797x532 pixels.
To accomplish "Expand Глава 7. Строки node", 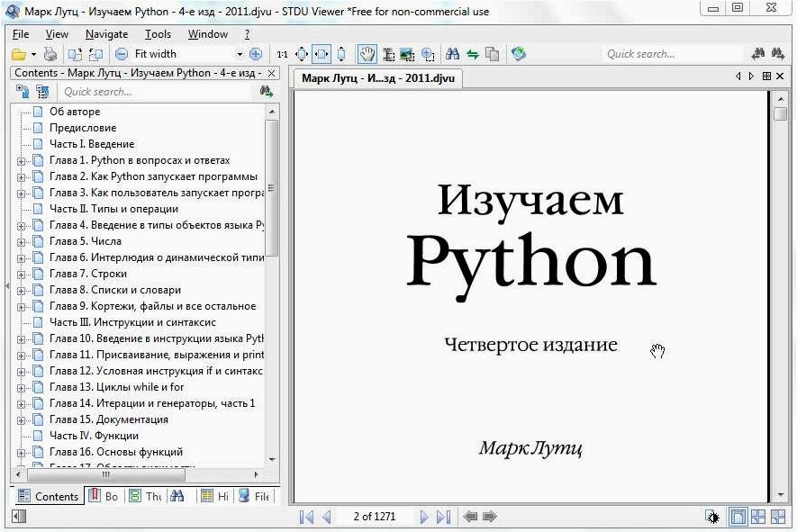I will click(x=21, y=275).
